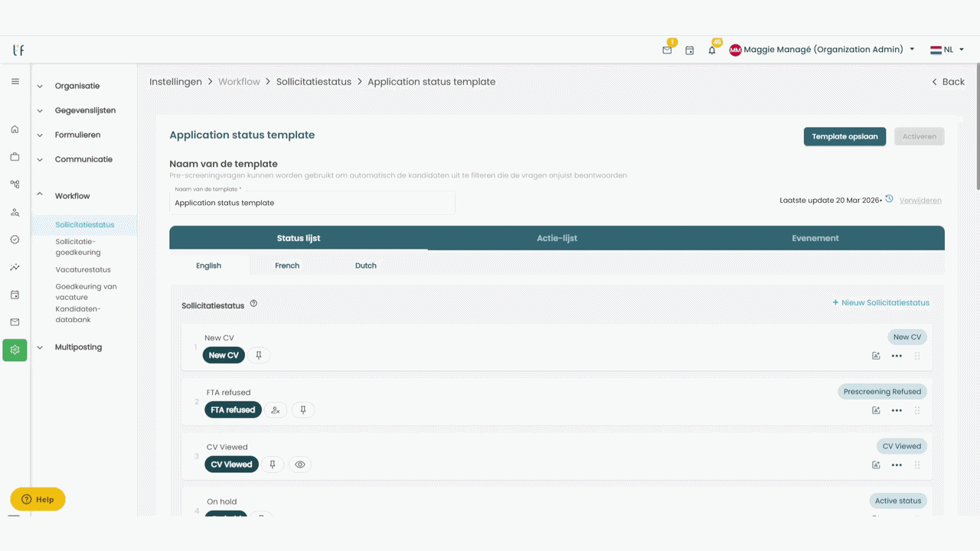Open Goedkeuring van vacature in sidebar
Screen dimensions: 980x551
coord(86,292)
